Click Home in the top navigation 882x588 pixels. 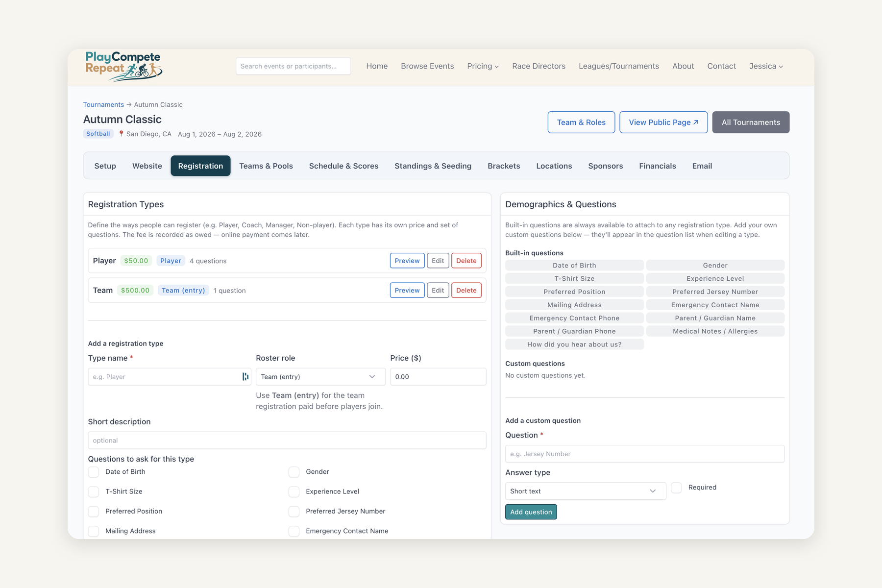pos(377,66)
